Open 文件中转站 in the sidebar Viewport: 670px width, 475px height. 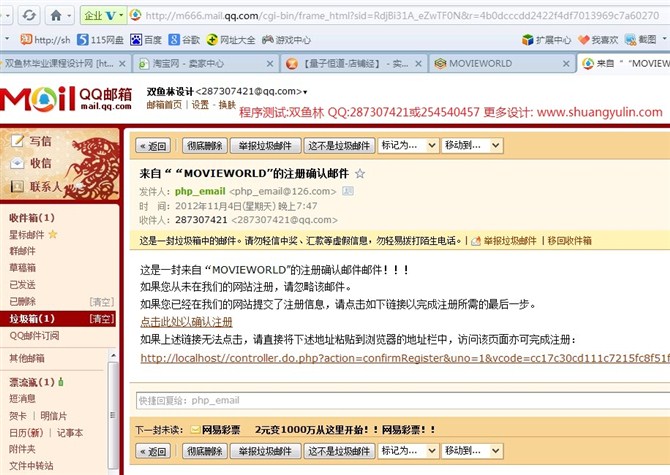31,466
